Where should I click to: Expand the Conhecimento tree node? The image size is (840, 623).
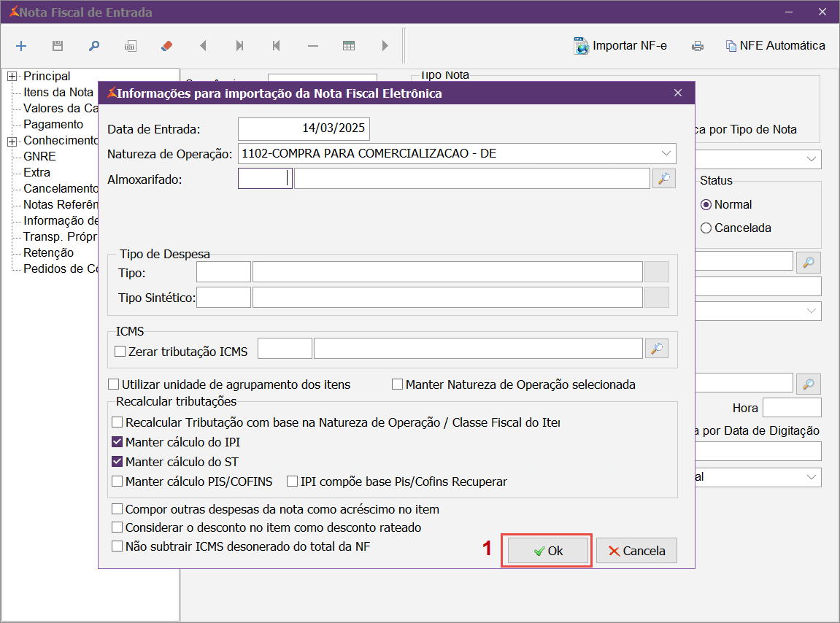12,141
